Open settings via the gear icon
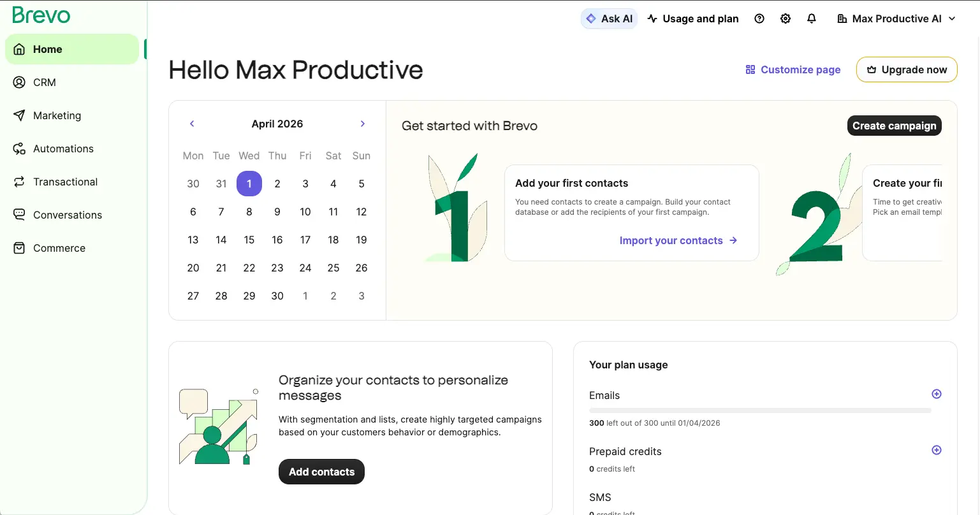 pyautogui.click(x=786, y=19)
